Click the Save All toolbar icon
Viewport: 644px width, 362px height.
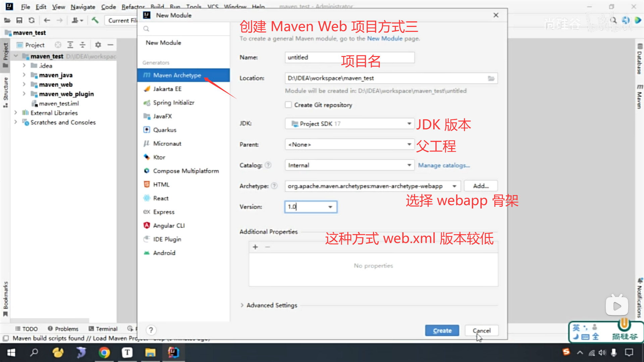(19, 20)
